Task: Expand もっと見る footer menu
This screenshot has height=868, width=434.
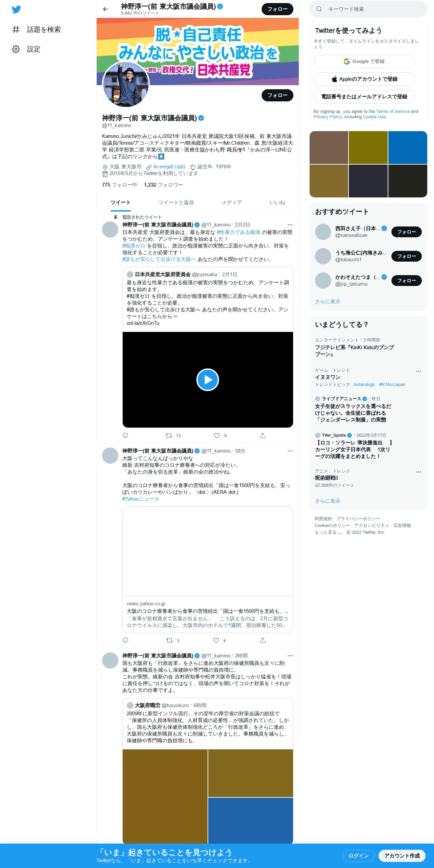Action: (x=328, y=532)
